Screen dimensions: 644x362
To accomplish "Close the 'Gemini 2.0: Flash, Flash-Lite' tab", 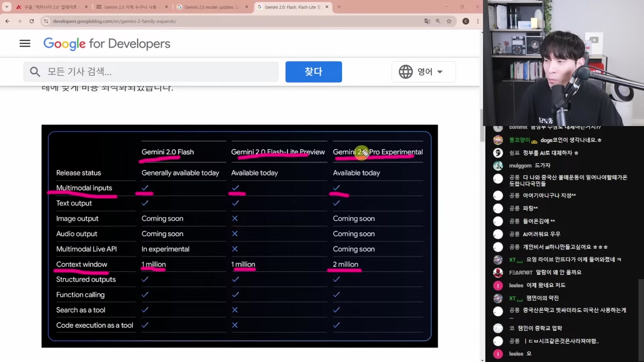I will [327, 7].
